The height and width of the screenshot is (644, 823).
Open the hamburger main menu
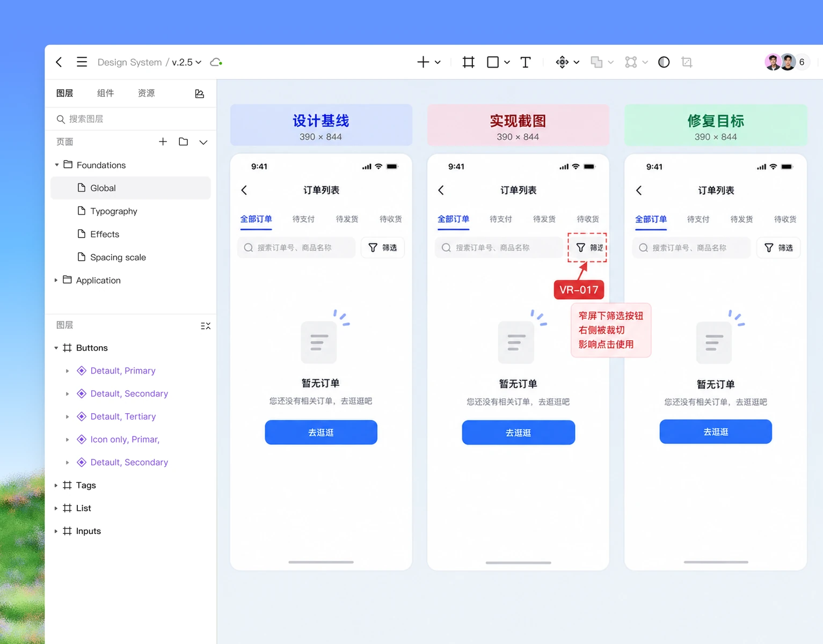click(82, 62)
